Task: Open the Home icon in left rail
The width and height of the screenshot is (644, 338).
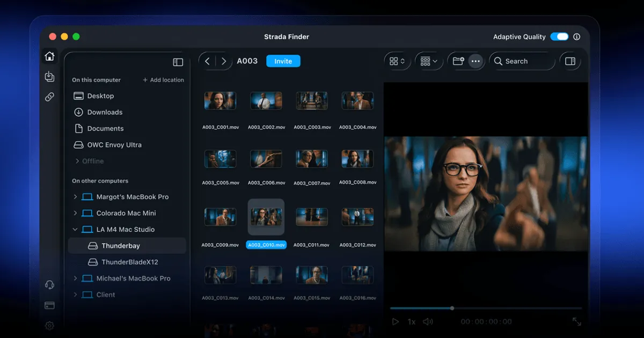Action: [49, 56]
